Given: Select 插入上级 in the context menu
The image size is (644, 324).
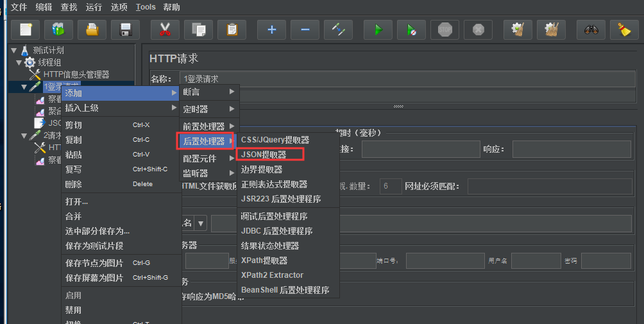Looking at the screenshot, I should 121,108.
